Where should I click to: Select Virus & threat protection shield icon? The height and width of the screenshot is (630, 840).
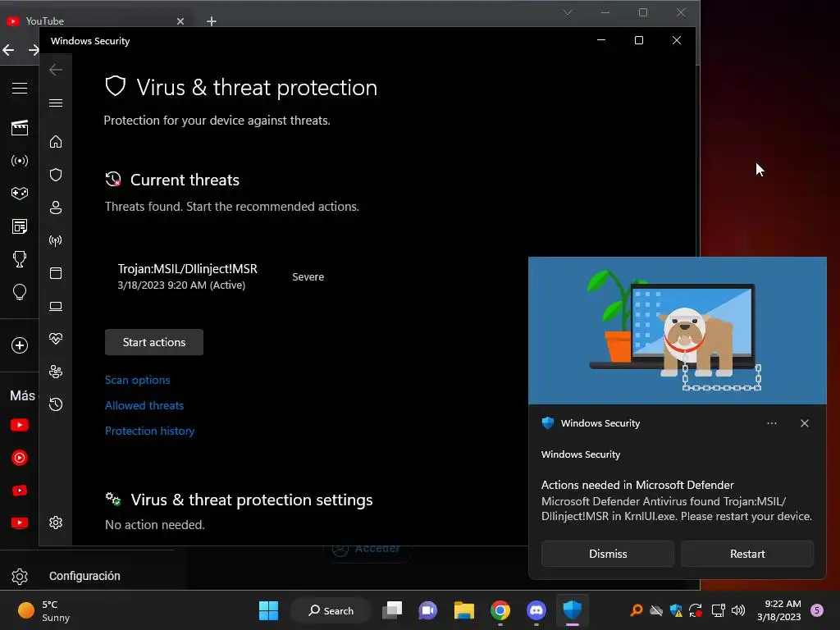click(56, 175)
